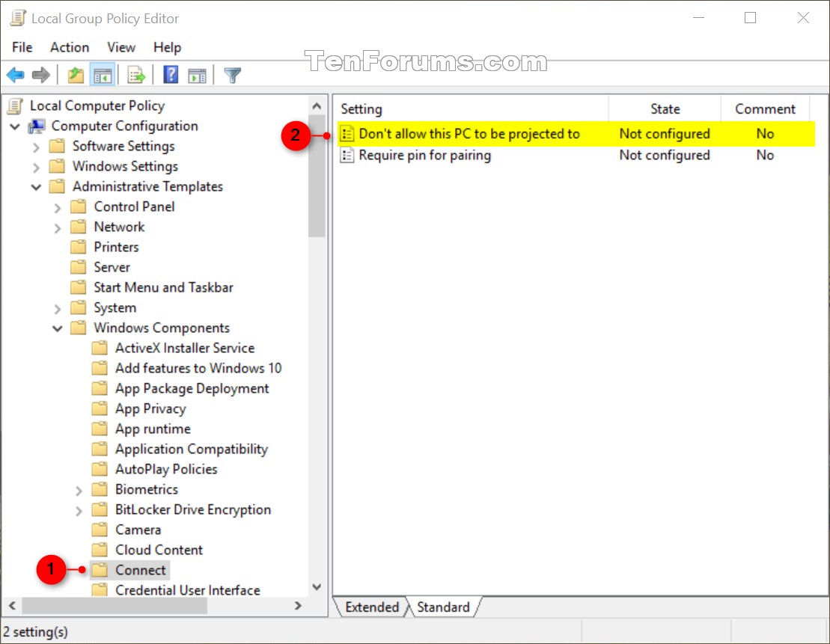Screen dimensions: 830x644
Task: Expand the System node
Action: click(x=58, y=307)
